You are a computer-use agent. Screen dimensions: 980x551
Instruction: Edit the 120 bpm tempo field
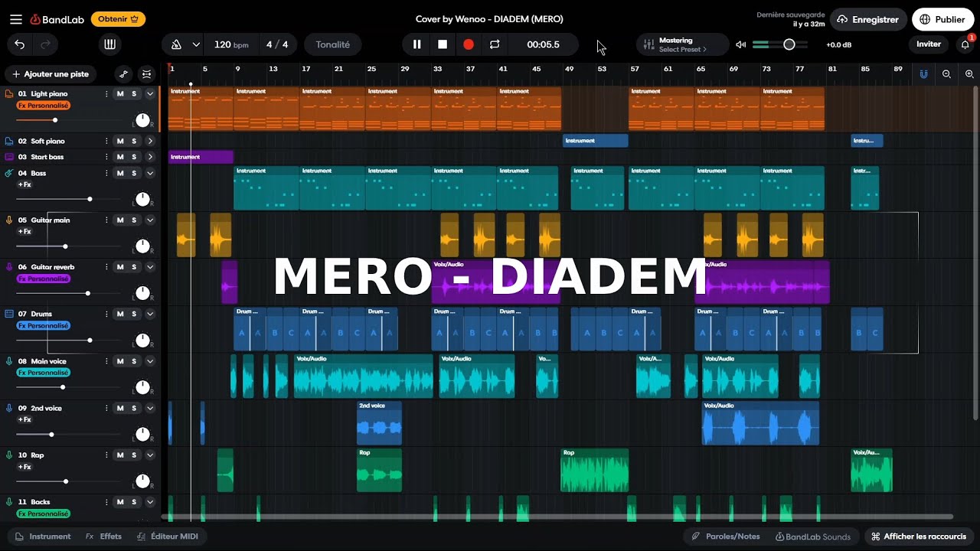pos(231,44)
